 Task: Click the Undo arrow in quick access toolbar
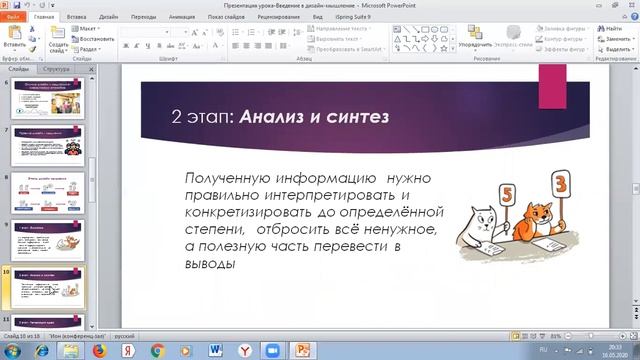pos(27,5)
